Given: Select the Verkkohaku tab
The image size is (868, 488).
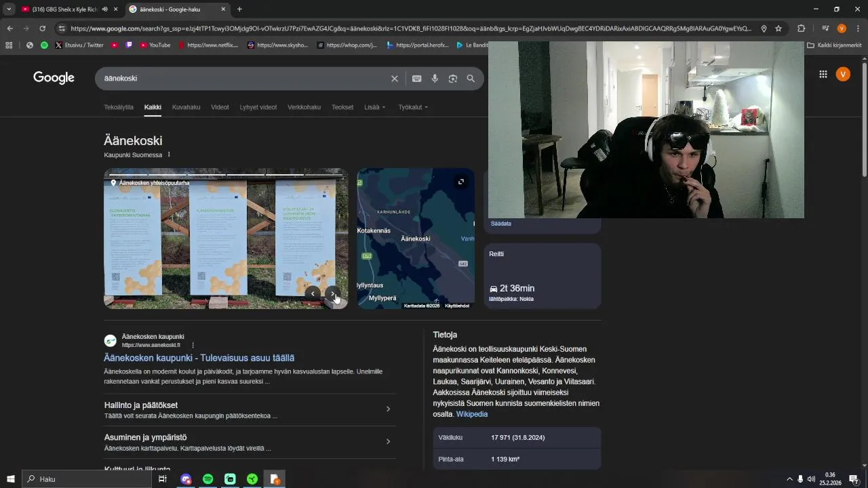Looking at the screenshot, I should pyautogui.click(x=304, y=107).
